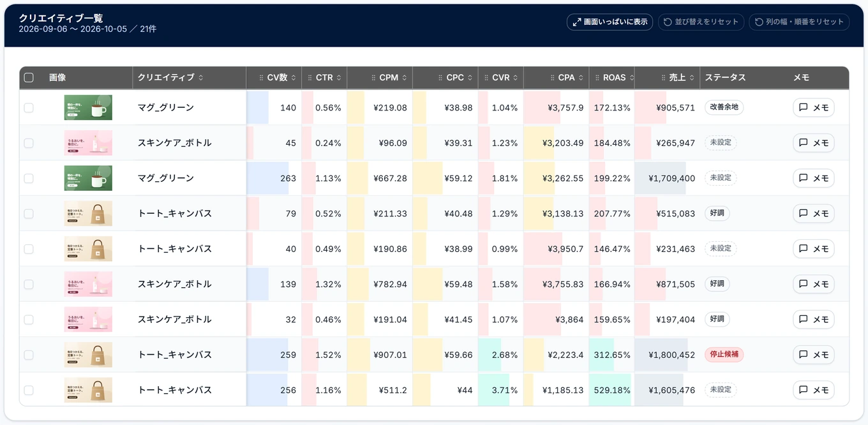Screen dimensions: 868x425
Task: Sort by CPA with its sort arrows
Action: (x=581, y=78)
